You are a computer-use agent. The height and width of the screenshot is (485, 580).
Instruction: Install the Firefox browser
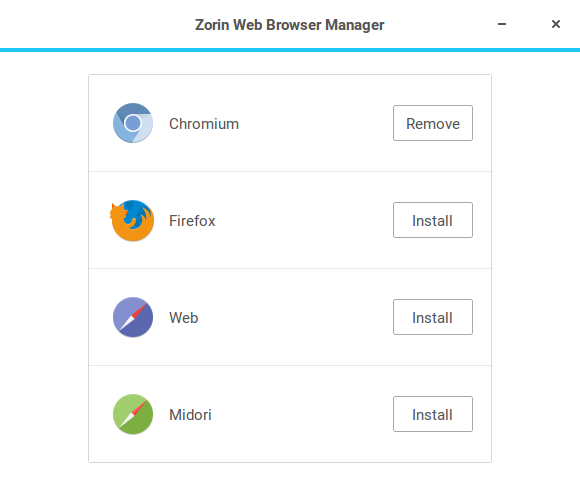433,220
